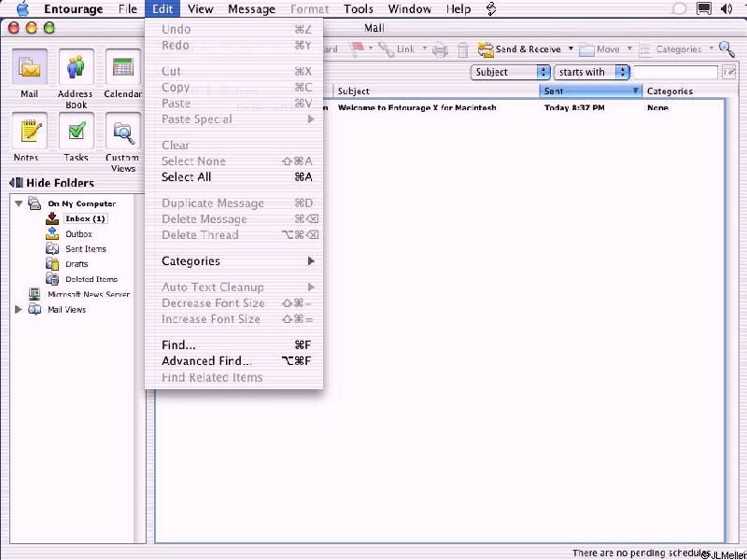Select the On My Computer tree item

pos(81,203)
